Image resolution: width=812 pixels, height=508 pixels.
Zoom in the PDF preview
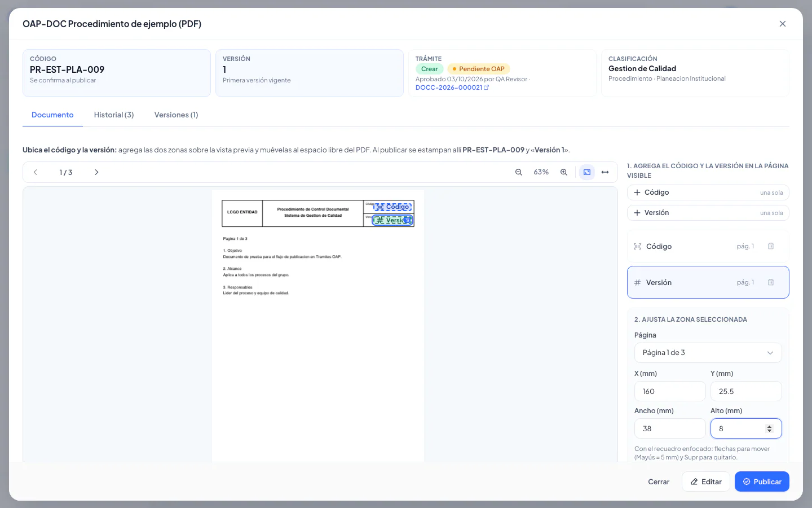click(564, 172)
